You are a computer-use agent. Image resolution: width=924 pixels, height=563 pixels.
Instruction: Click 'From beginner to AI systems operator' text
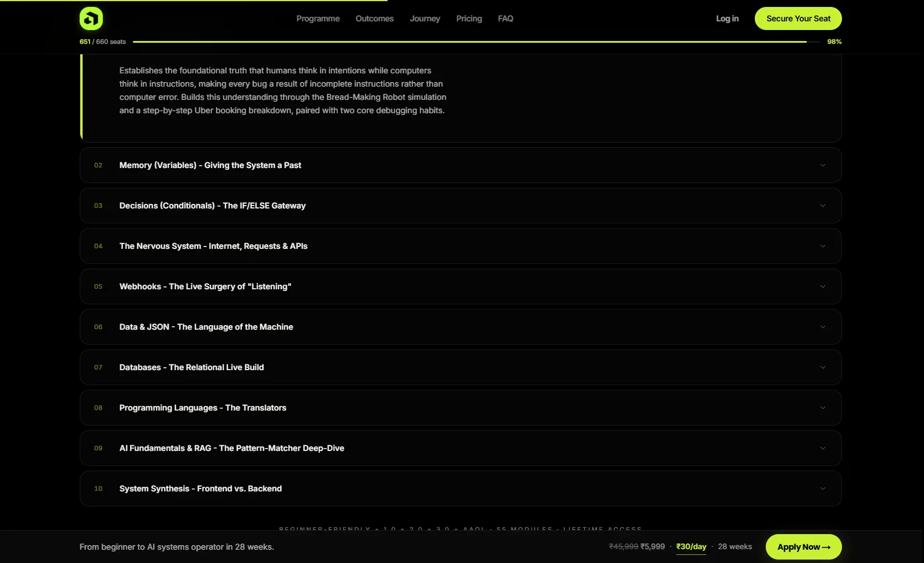[177, 547]
